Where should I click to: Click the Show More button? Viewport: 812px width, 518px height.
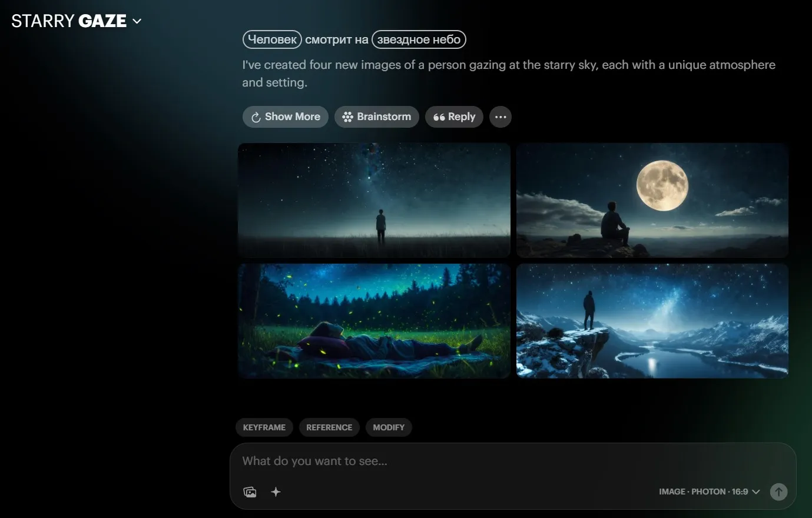click(x=286, y=117)
